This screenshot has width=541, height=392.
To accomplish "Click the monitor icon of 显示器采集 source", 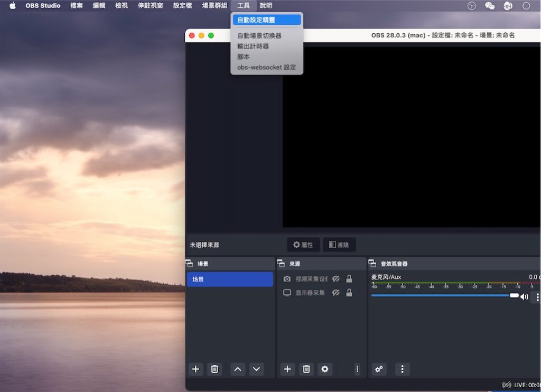I will pos(287,293).
